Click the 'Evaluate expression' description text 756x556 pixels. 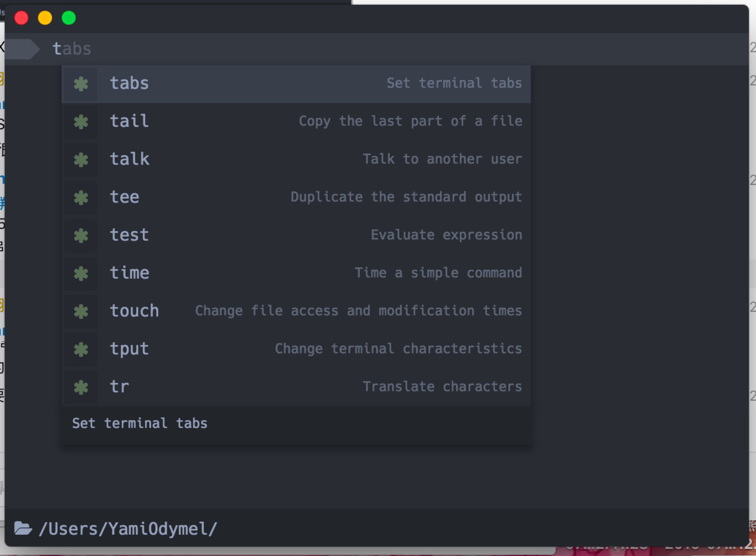coord(446,235)
